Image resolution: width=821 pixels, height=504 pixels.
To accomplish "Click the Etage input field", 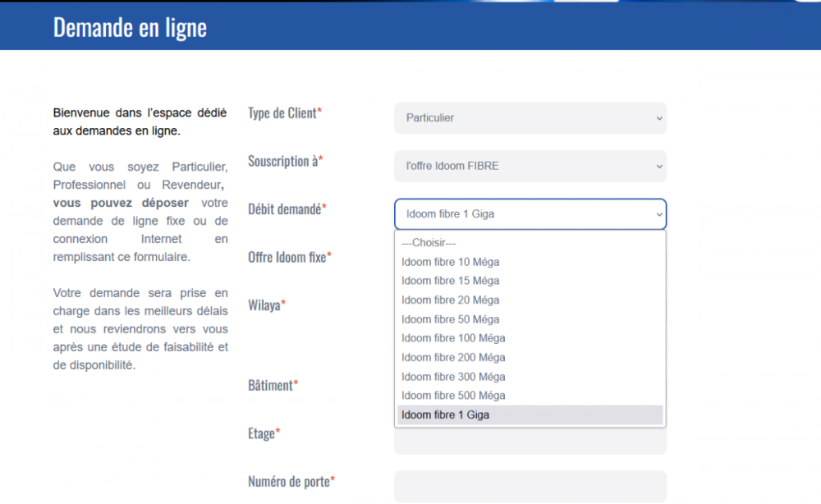I will tap(530, 442).
